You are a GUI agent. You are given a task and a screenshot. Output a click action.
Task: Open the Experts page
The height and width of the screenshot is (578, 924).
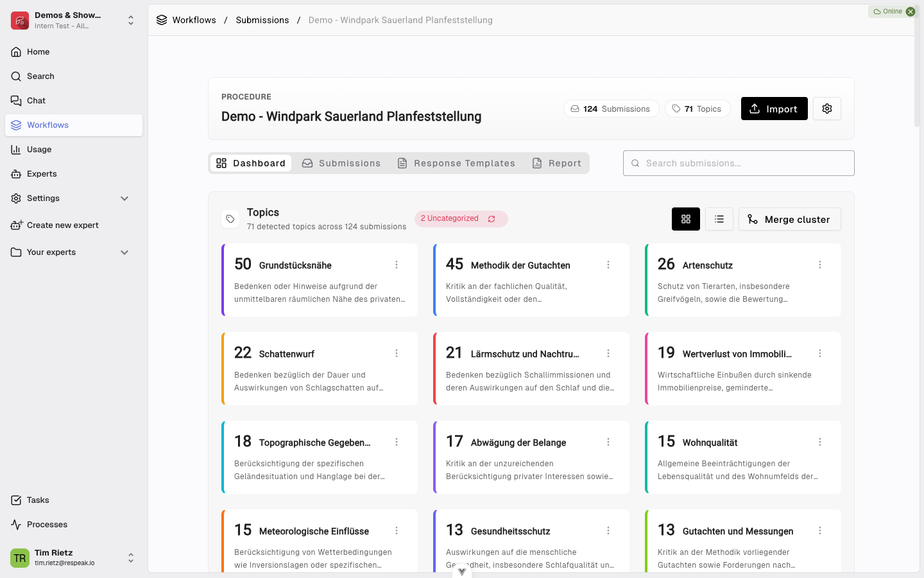click(74, 174)
